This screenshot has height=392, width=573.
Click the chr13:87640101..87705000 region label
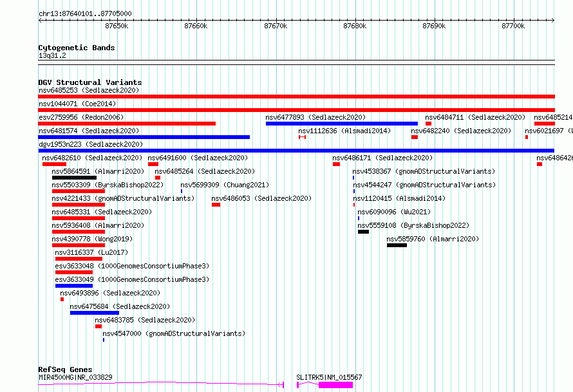(85, 14)
